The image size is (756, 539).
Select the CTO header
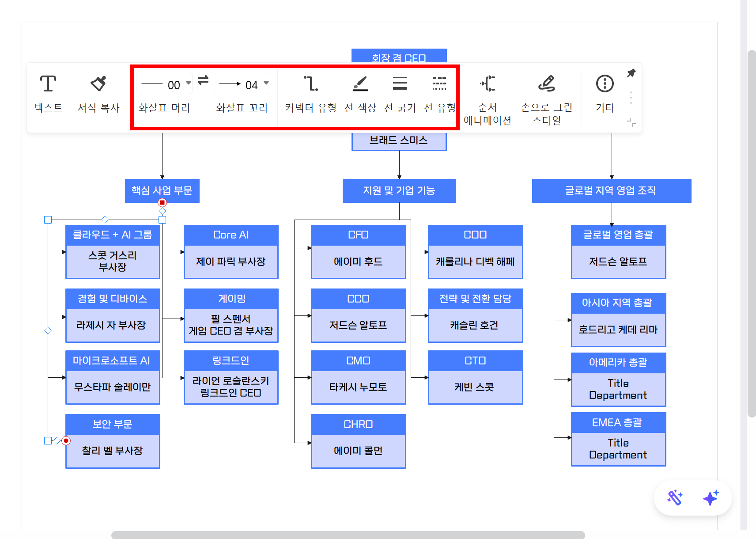point(475,361)
